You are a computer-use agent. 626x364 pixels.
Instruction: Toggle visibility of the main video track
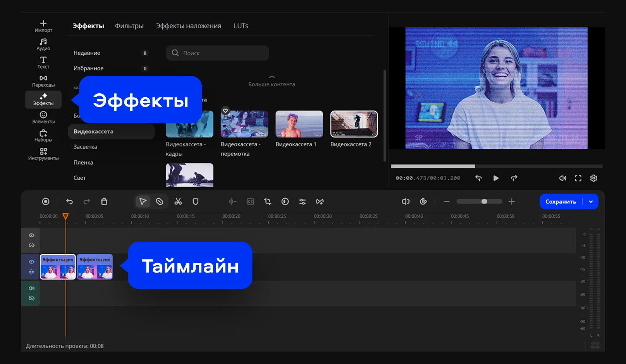(31, 262)
